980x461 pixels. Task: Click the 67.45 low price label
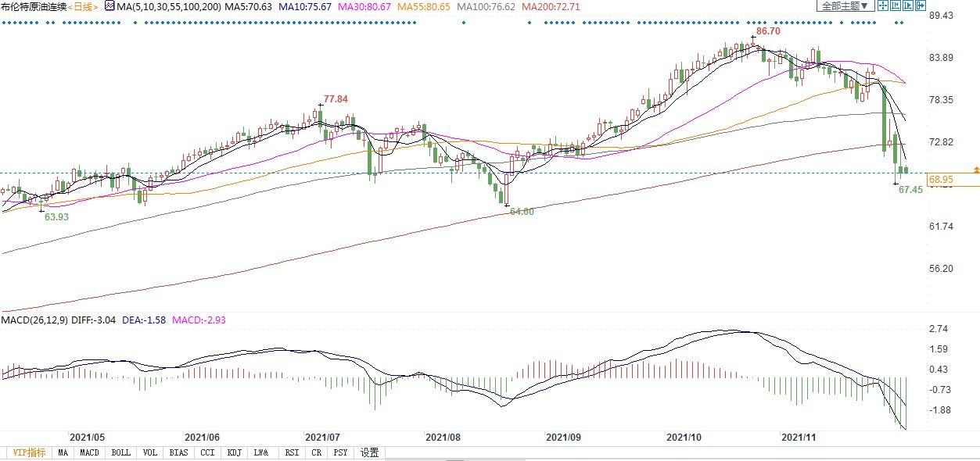911,189
